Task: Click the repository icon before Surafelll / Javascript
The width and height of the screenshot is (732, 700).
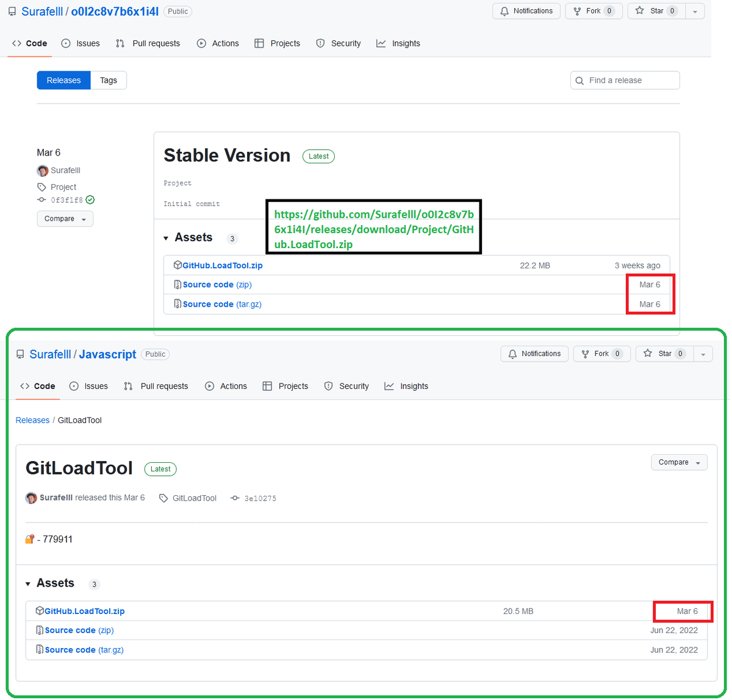Action: (x=20, y=354)
